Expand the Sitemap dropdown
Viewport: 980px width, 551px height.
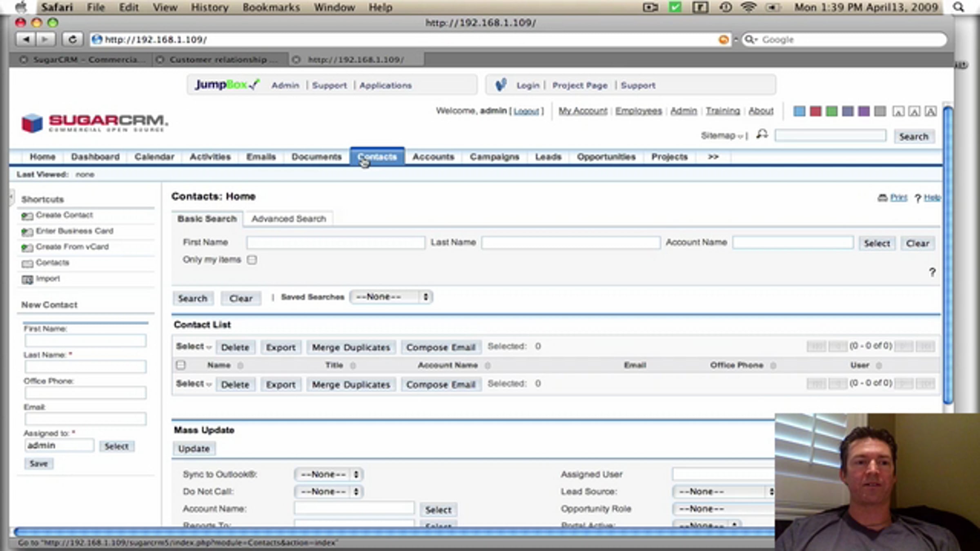click(722, 136)
